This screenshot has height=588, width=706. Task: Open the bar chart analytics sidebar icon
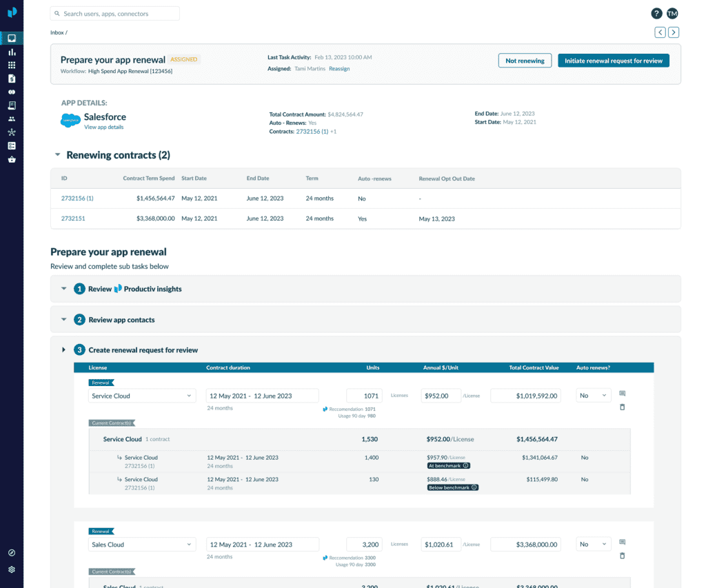[x=12, y=52]
